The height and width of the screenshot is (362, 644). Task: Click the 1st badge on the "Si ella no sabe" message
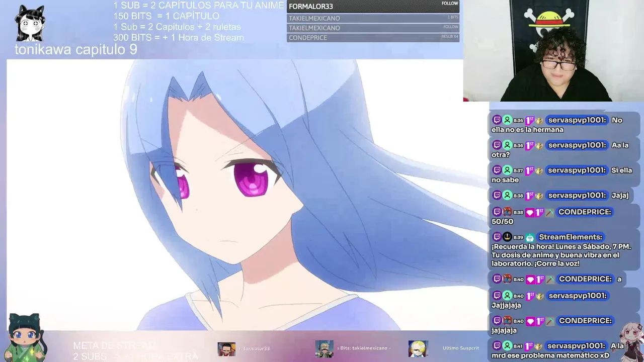pyautogui.click(x=529, y=170)
